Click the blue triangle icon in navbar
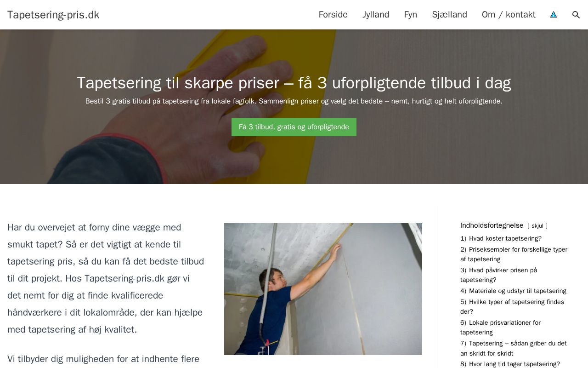 click(554, 15)
